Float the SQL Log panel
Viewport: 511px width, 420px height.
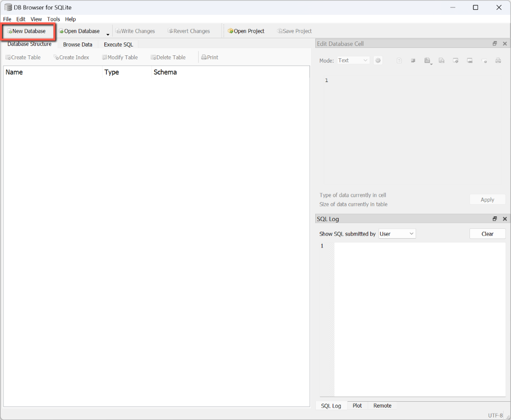coord(495,219)
